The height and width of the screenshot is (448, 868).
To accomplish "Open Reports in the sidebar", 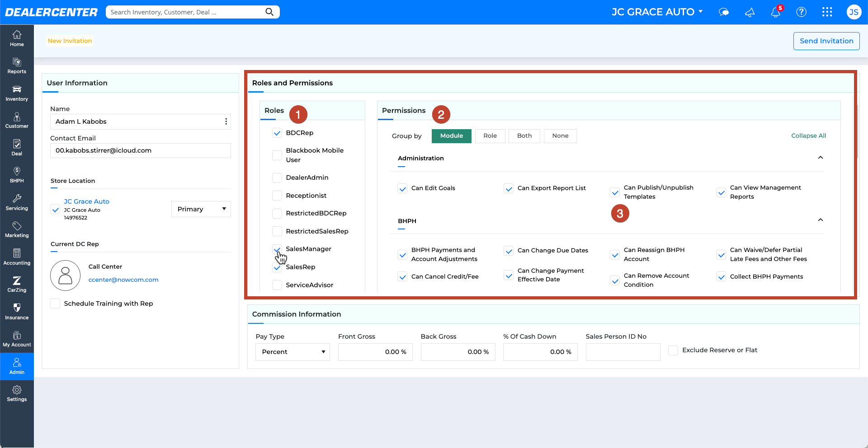I will (x=17, y=66).
